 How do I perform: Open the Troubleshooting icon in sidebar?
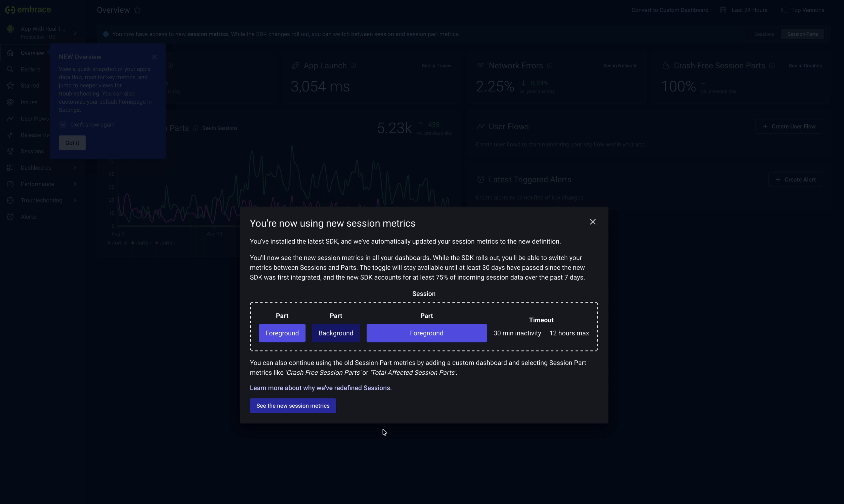coord(10,200)
